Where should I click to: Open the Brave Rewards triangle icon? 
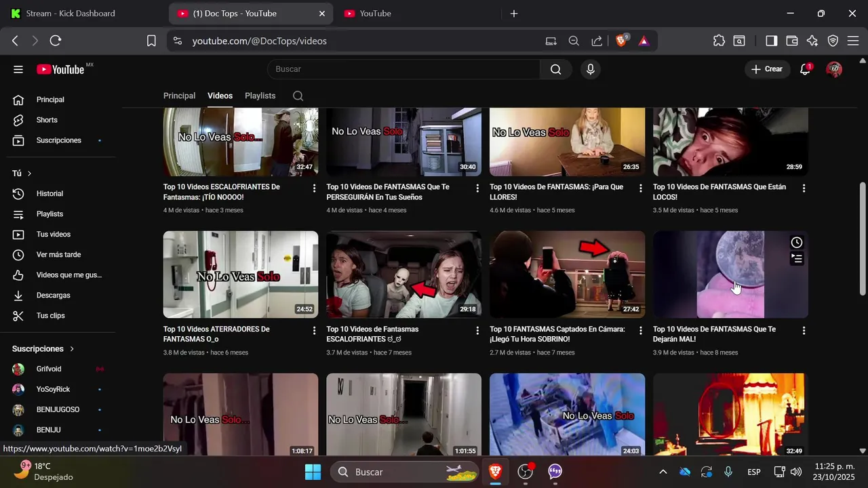pos(644,41)
